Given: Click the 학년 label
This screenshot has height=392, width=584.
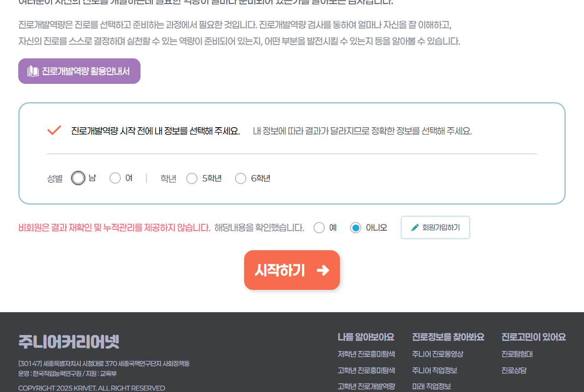Looking at the screenshot, I should coord(168,179).
